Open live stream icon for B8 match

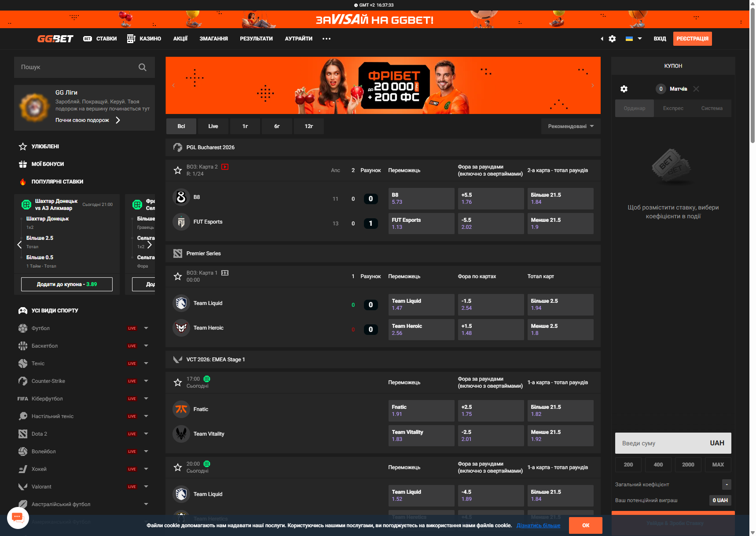[x=225, y=167]
